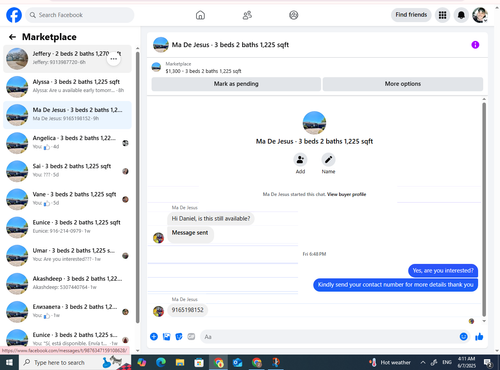The width and height of the screenshot is (500, 370).
Task: Open the Akashdeep conversation
Action: (67, 284)
